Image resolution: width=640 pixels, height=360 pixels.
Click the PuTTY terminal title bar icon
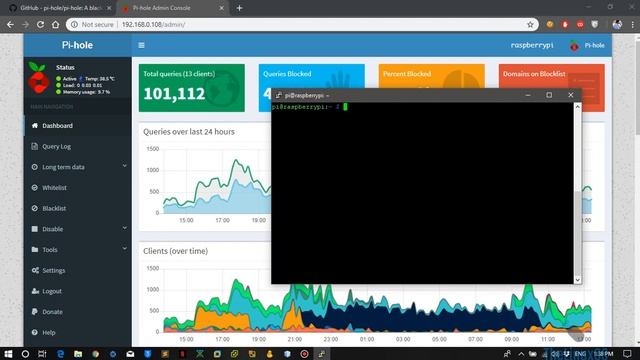click(x=278, y=95)
